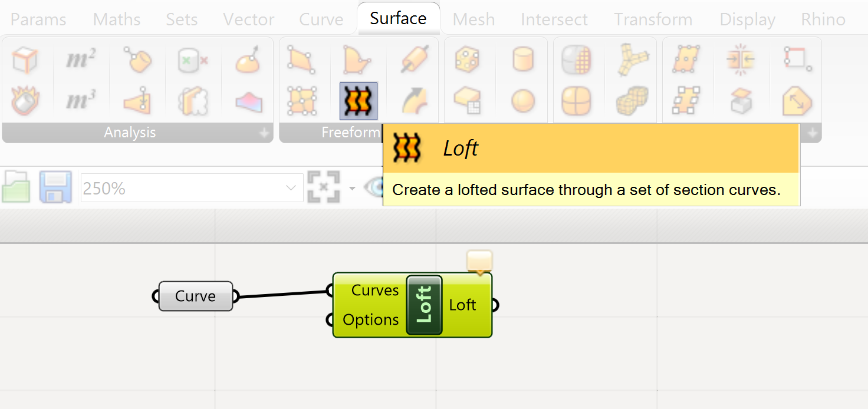Click the Options input grip on Loft

click(329, 320)
